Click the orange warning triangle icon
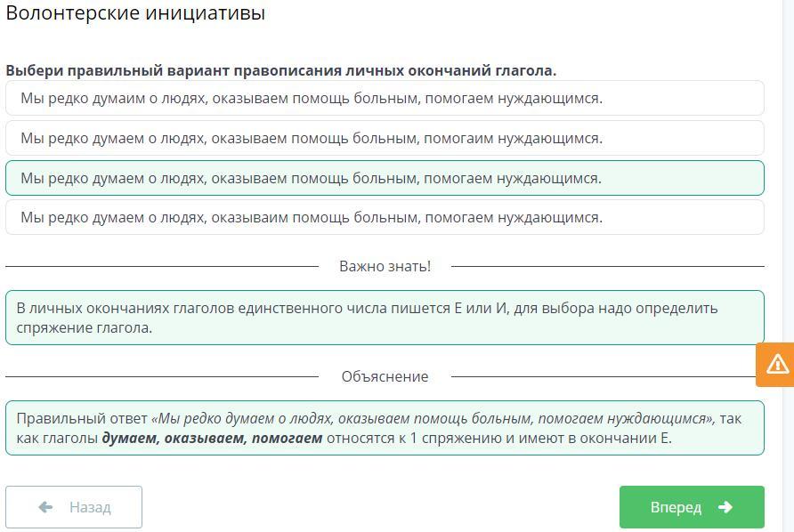The image size is (794, 532). pyautogui.click(x=776, y=364)
